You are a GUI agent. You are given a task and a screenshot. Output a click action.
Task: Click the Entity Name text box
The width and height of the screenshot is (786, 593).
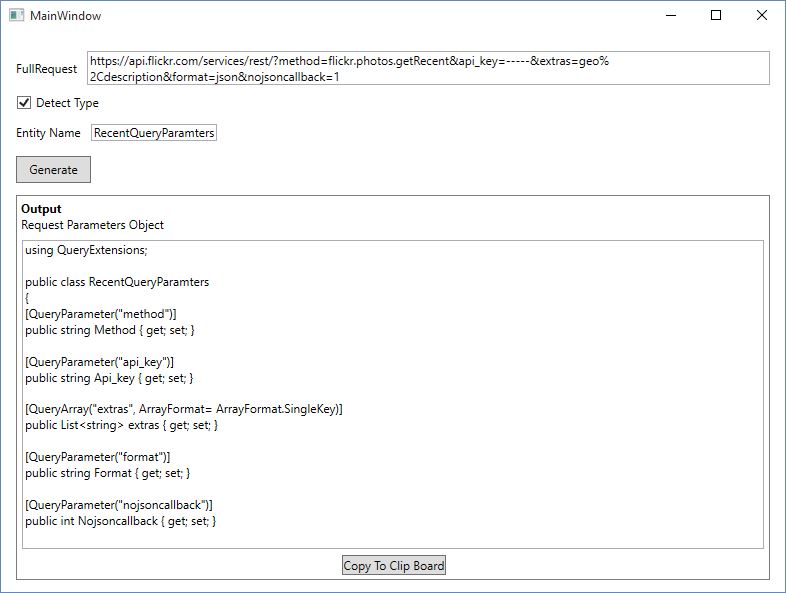click(154, 133)
